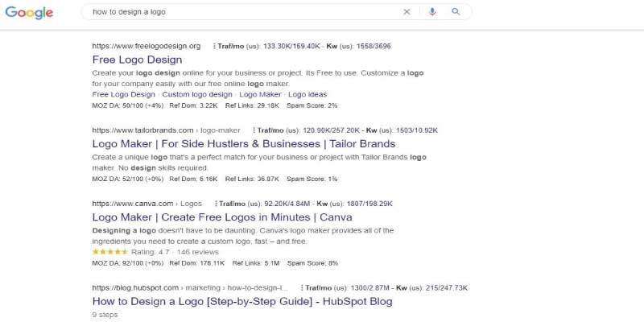Viewport: 644px width, 322px height.
Task: Click the https://www.tailorbrands.com › logo-maker URL
Action: [x=167, y=130]
